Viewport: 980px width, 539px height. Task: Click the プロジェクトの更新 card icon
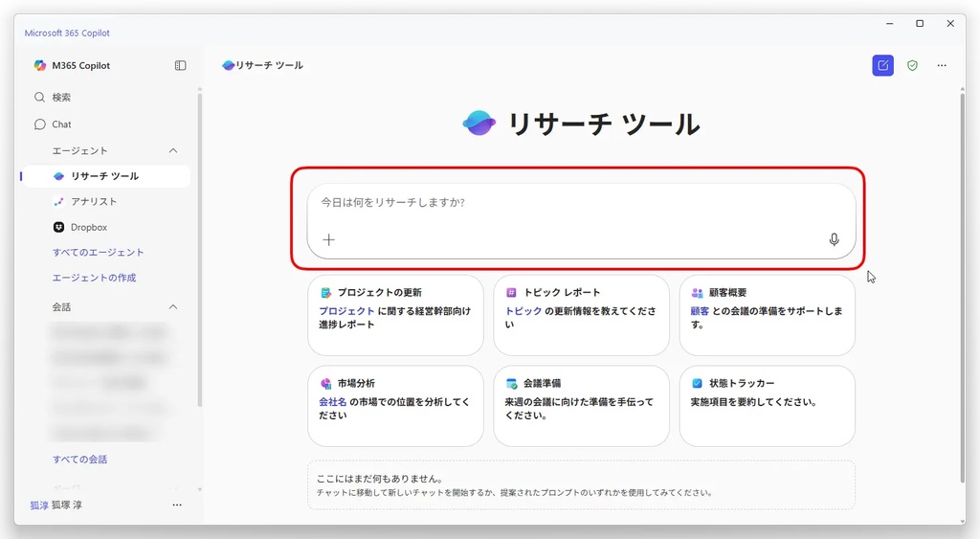pyautogui.click(x=325, y=293)
